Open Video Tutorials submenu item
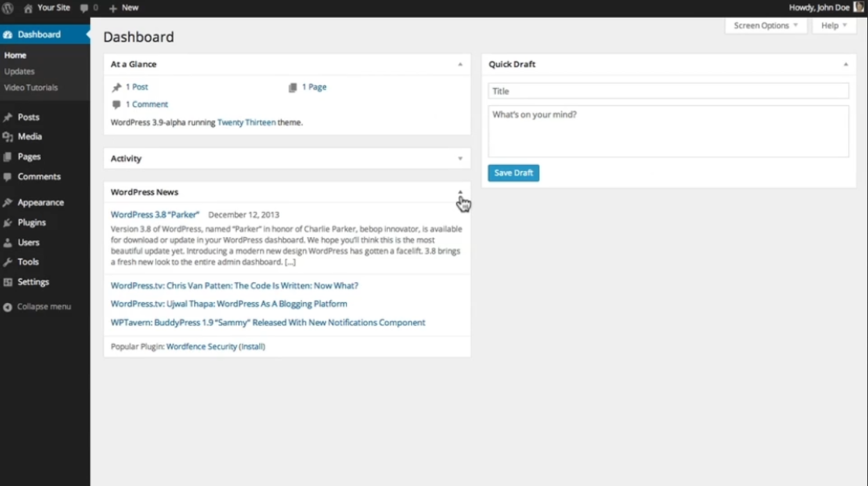868x486 pixels. [x=31, y=88]
